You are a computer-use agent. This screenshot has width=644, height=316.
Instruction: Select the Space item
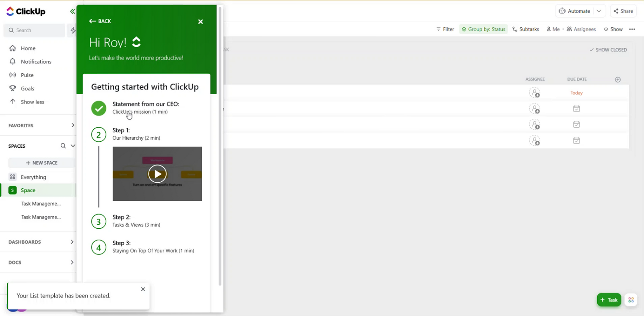point(28,190)
